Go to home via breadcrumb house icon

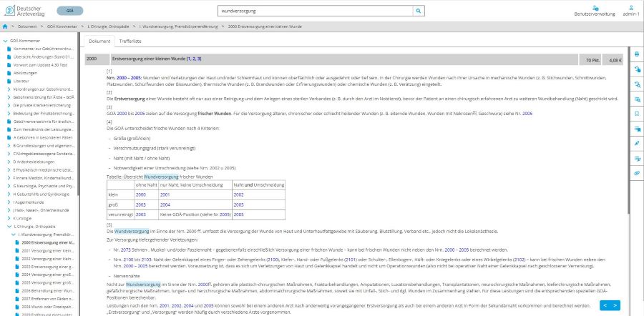[5, 26]
